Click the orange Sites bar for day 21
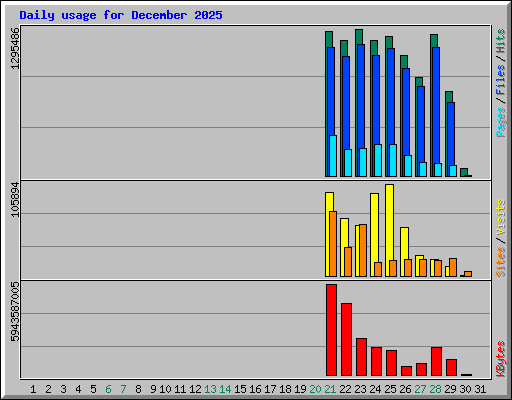 coord(333,244)
